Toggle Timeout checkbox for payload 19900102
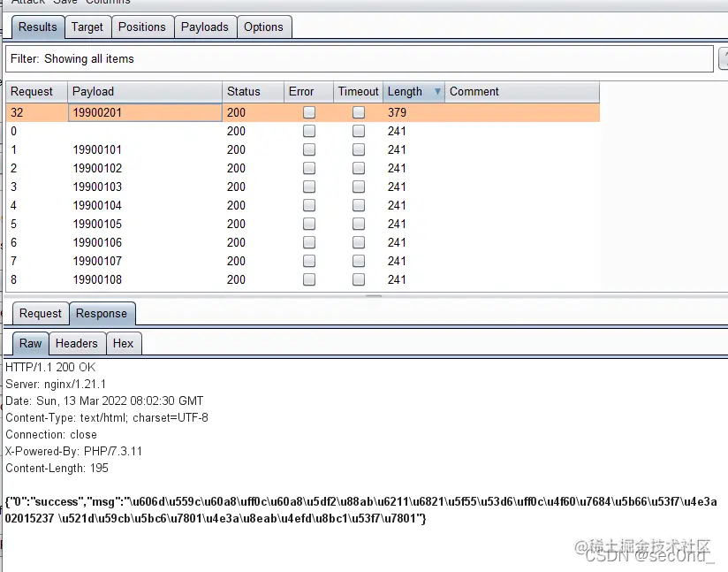 pos(359,168)
